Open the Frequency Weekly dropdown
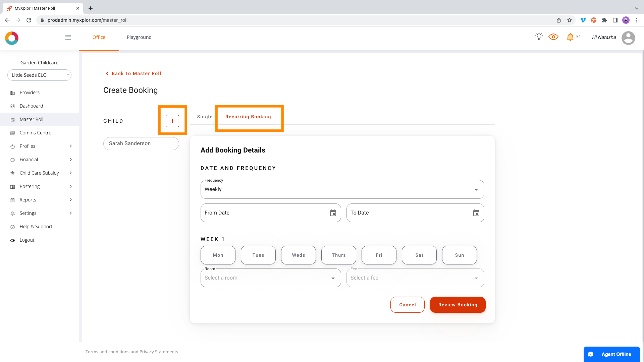 click(342, 189)
